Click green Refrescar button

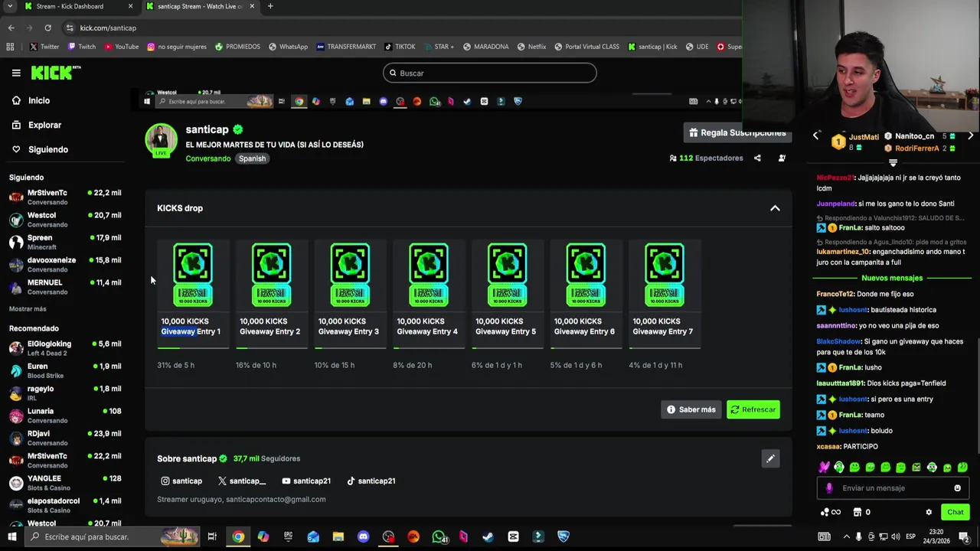click(x=753, y=409)
